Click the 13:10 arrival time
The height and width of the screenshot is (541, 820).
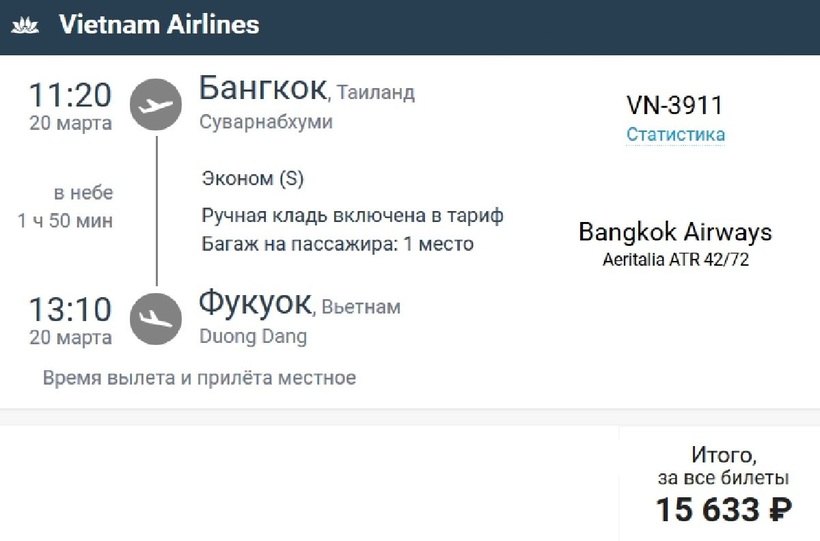(70, 310)
